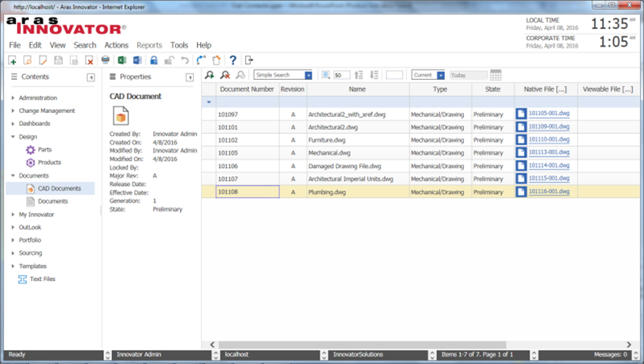Open the View menu
This screenshot has height=364, width=644.
pos(57,45)
